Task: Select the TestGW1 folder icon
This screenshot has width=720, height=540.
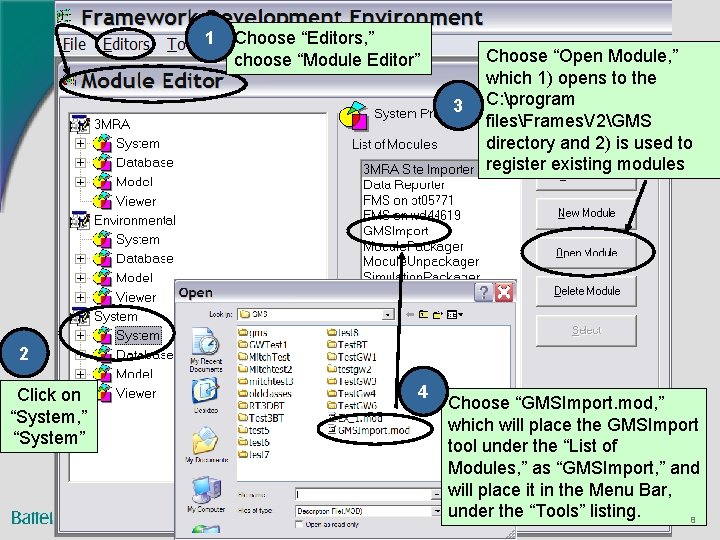Action: (332, 357)
